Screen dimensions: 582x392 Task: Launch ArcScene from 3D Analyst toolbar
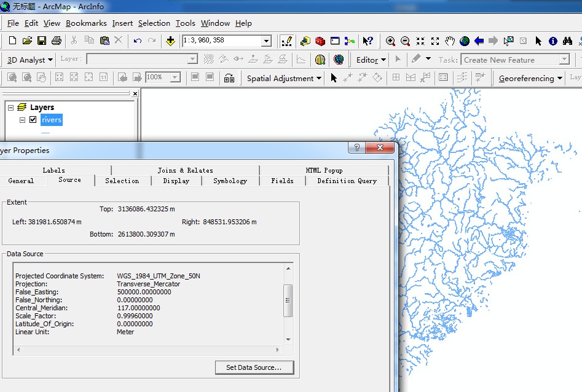click(x=320, y=60)
